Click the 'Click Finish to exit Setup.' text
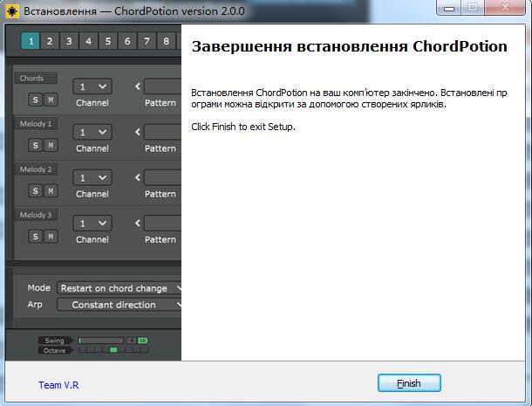Viewport: 532px width, 406px height. point(243,127)
